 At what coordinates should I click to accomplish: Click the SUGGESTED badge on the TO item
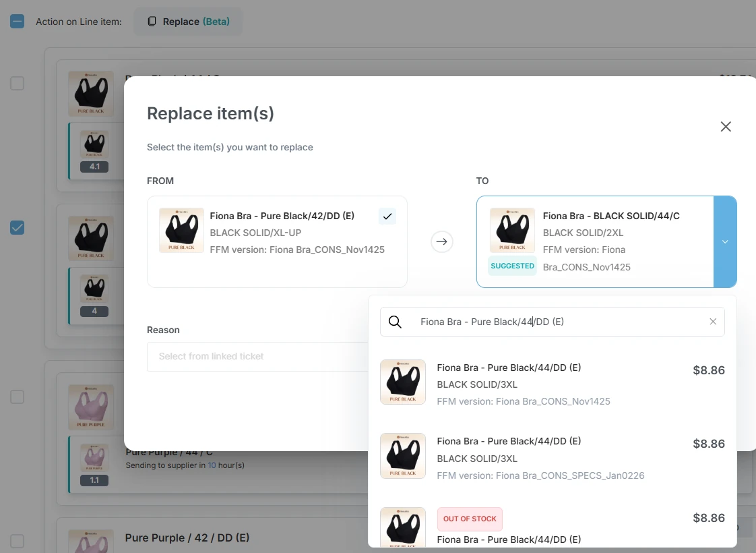coord(512,266)
